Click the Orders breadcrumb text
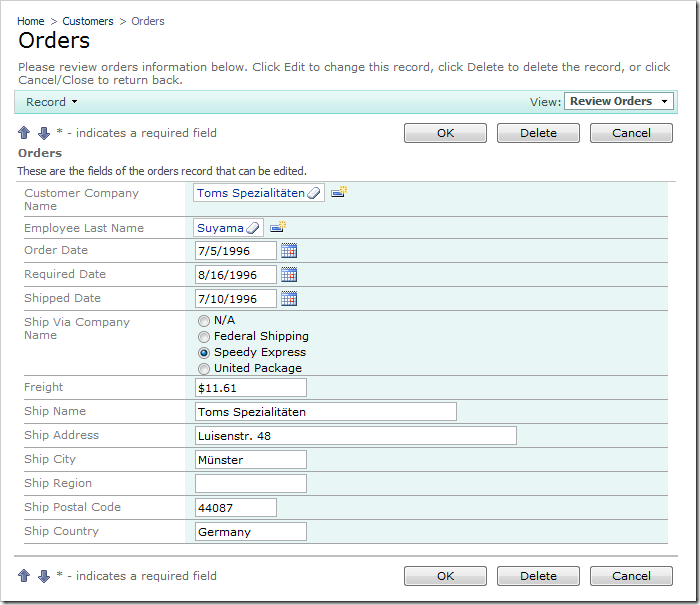 coord(148,21)
